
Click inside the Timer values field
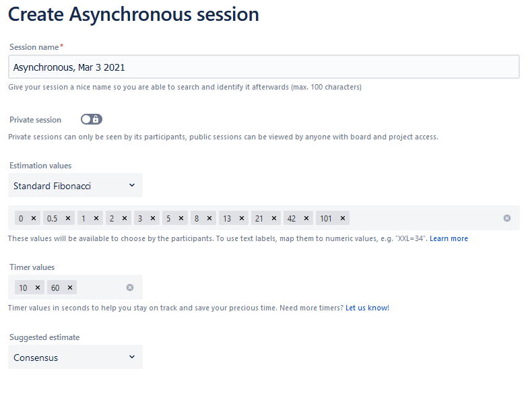pos(101,287)
